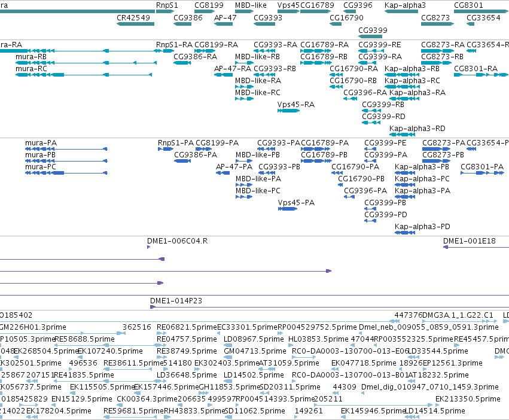Open the RnpS1-PA protein label
The height and width of the screenshot is (420, 509).
pyautogui.click(x=176, y=143)
